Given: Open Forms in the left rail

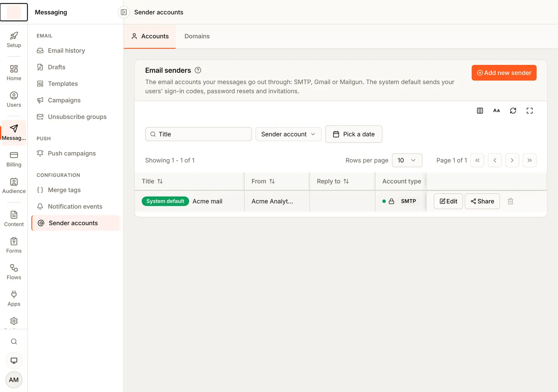Looking at the screenshot, I should pyautogui.click(x=14, y=245).
